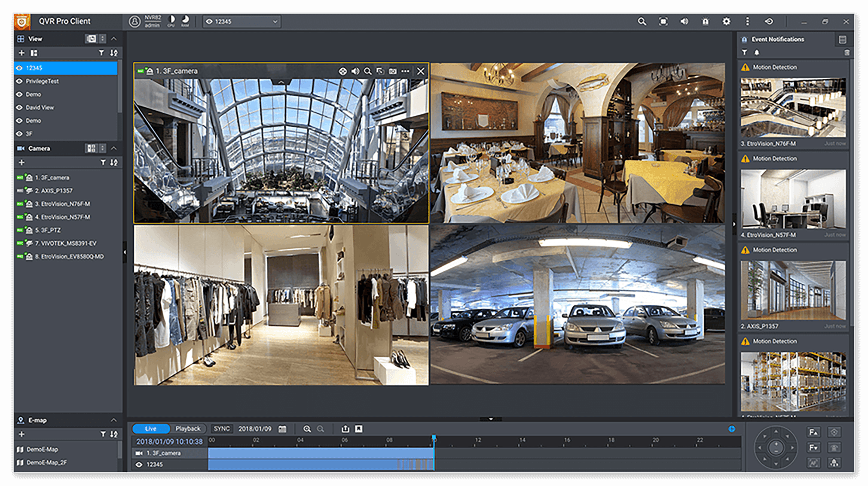Open settings gear in top toolbar
Image resolution: width=868 pixels, height=486 pixels.
coord(726,21)
